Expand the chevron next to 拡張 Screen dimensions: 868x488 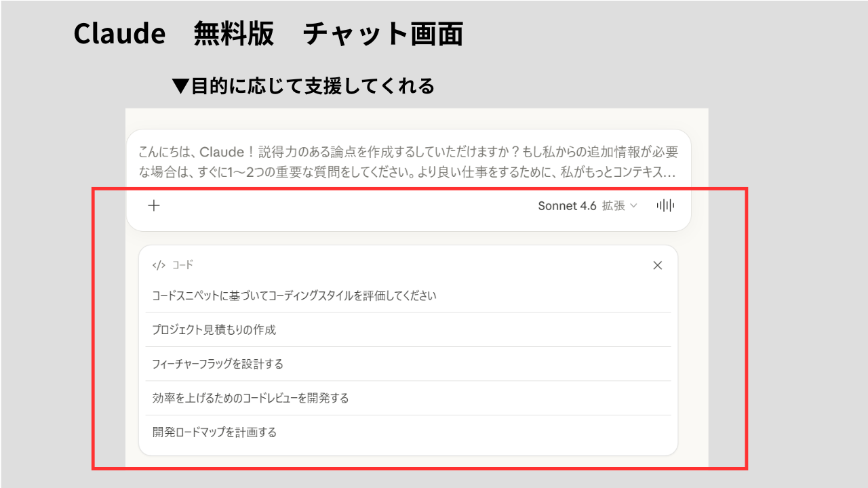coord(634,206)
